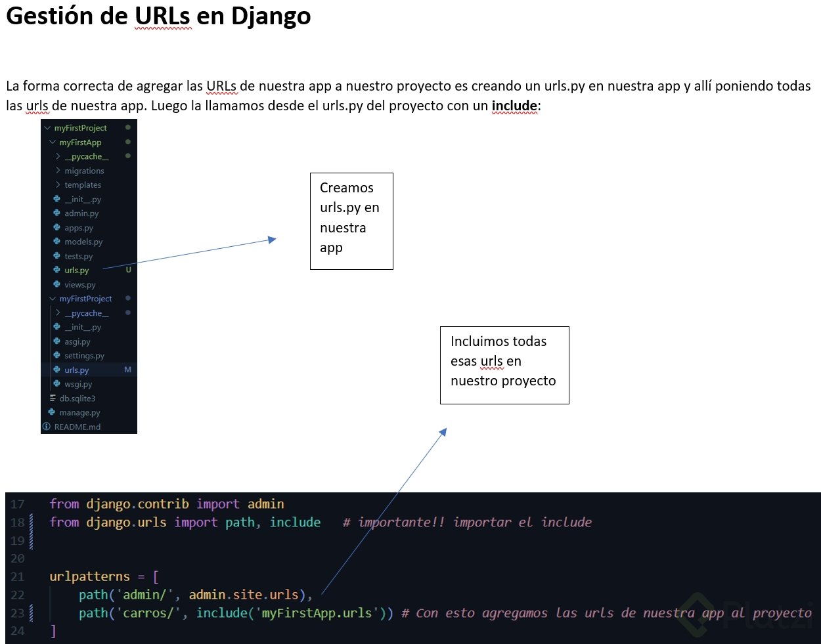Click the Python icon beside models.py

pyautogui.click(x=57, y=242)
